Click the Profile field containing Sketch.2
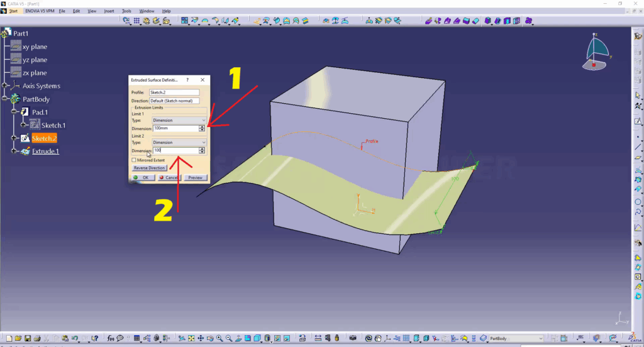Image resolution: width=644 pixels, height=347 pixels. click(174, 93)
